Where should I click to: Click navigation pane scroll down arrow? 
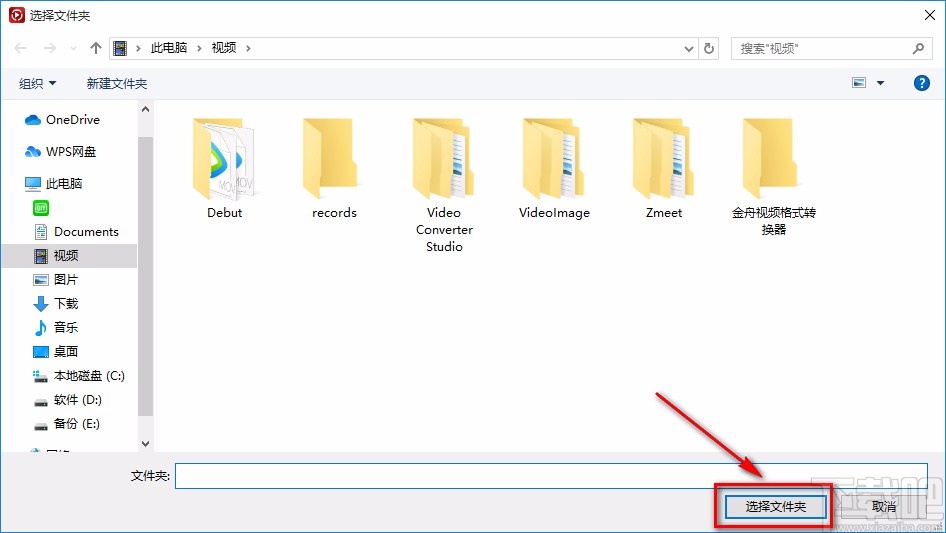[x=145, y=444]
